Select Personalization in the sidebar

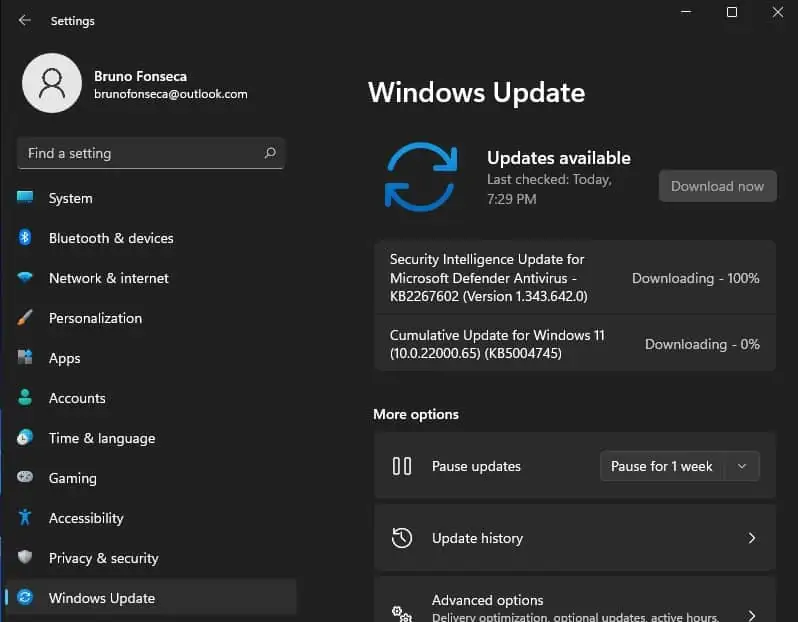click(151, 318)
